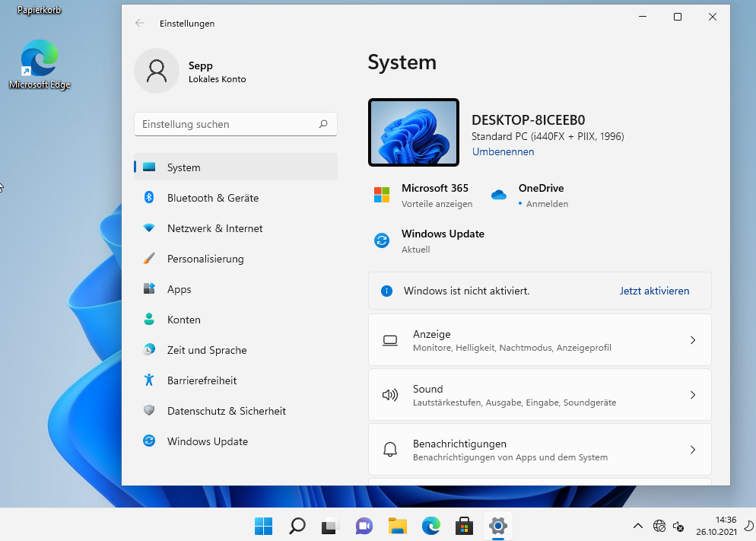Click the Zeit und Sprache label

tap(207, 350)
